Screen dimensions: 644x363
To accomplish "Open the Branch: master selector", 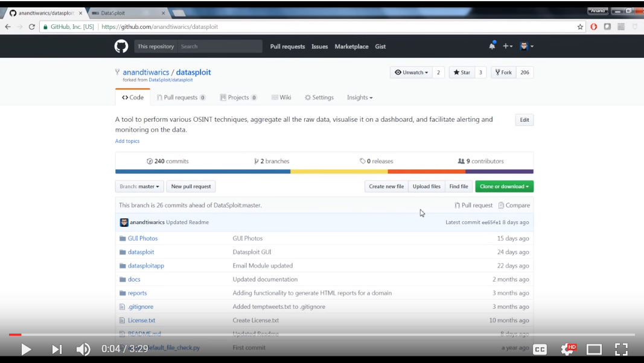I will click(x=139, y=187).
